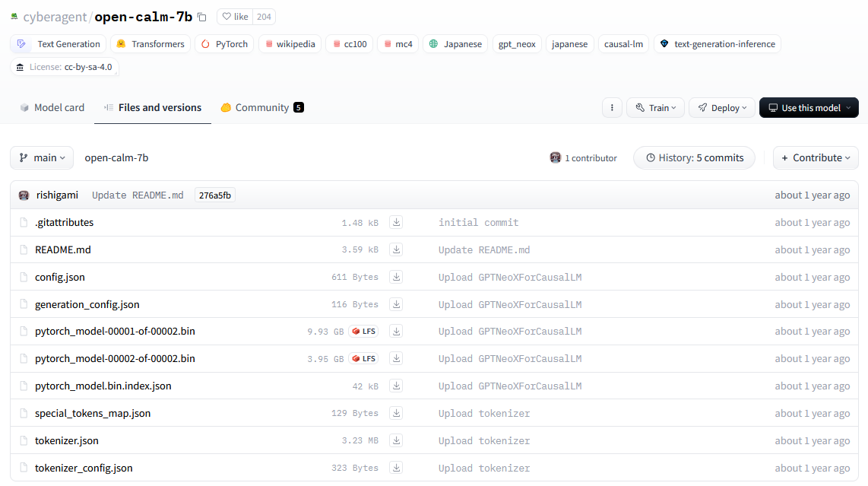Download the tokenizer_config.json file
The image size is (868, 486).
396,468
